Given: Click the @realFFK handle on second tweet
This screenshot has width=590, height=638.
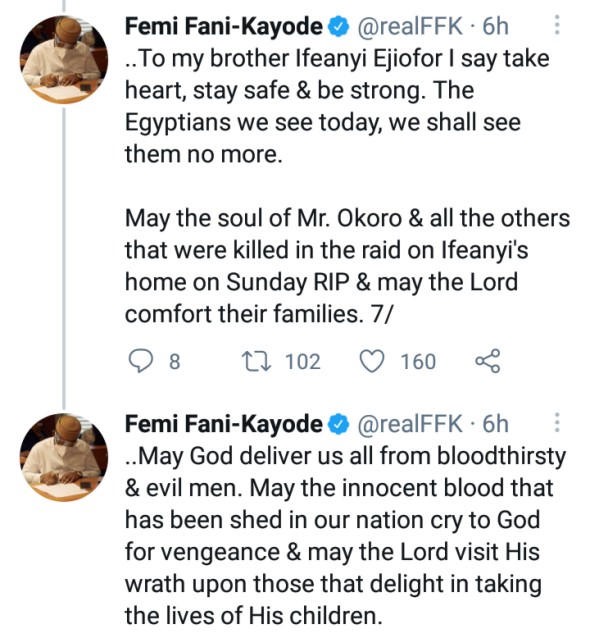Looking at the screenshot, I should (x=410, y=424).
